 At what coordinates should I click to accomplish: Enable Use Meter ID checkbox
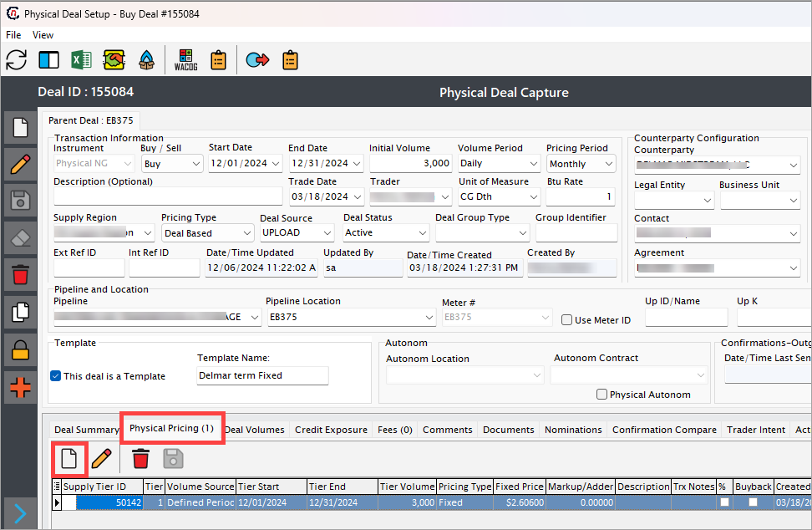pos(566,320)
